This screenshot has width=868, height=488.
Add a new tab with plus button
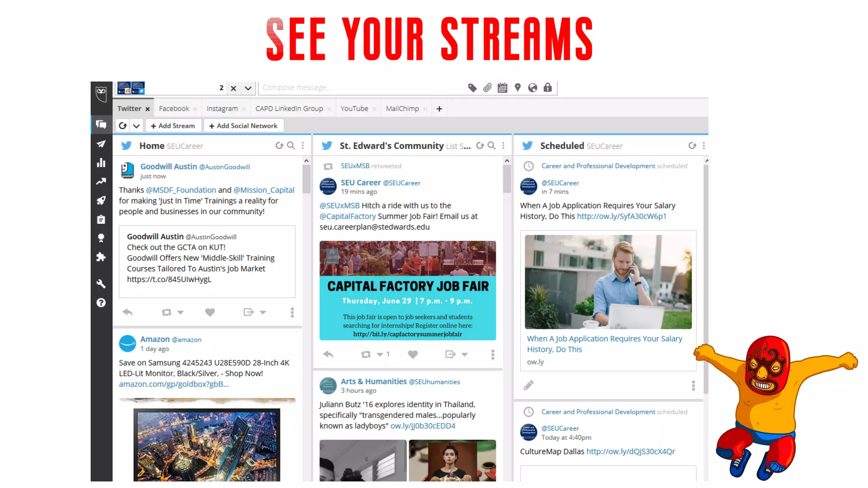439,109
